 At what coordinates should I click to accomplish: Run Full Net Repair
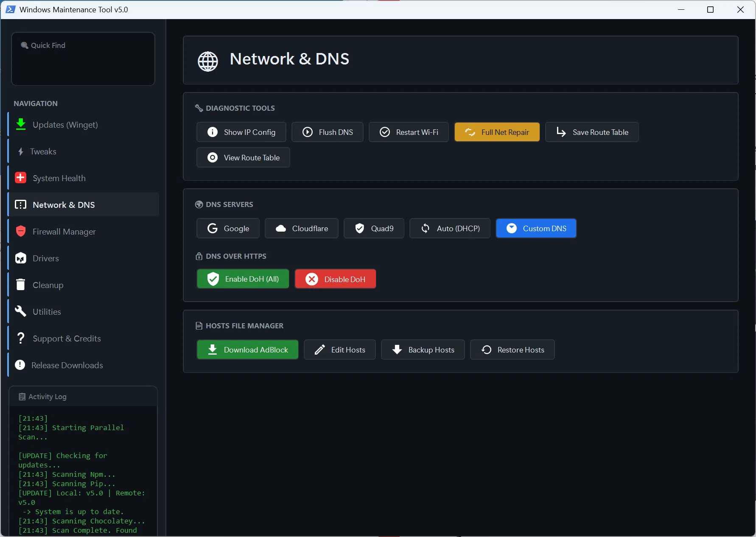click(x=497, y=132)
